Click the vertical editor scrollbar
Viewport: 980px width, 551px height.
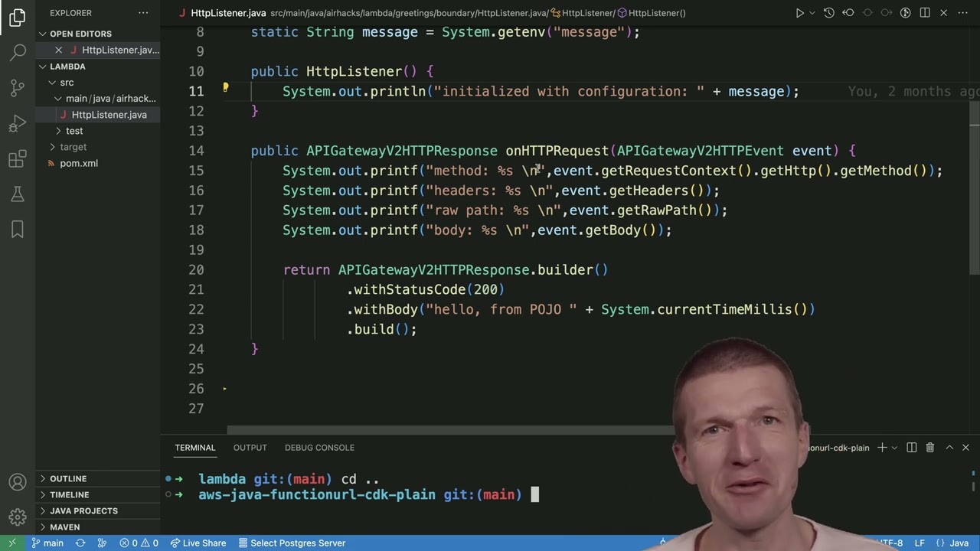point(975,187)
